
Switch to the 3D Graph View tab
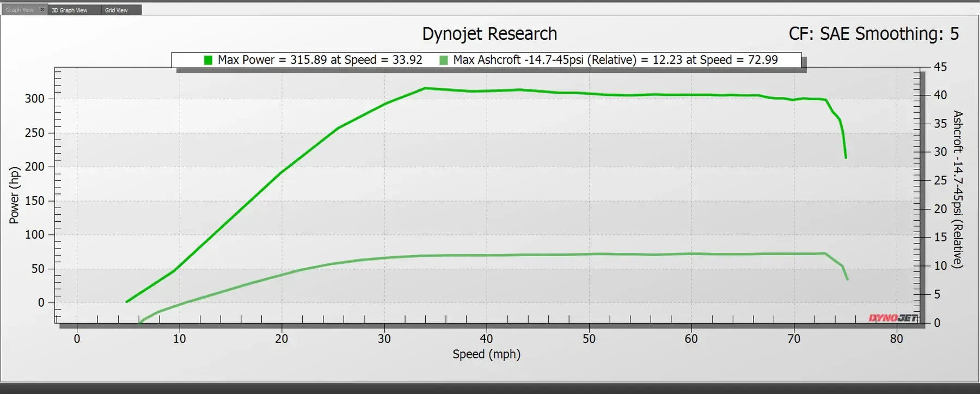(70, 10)
